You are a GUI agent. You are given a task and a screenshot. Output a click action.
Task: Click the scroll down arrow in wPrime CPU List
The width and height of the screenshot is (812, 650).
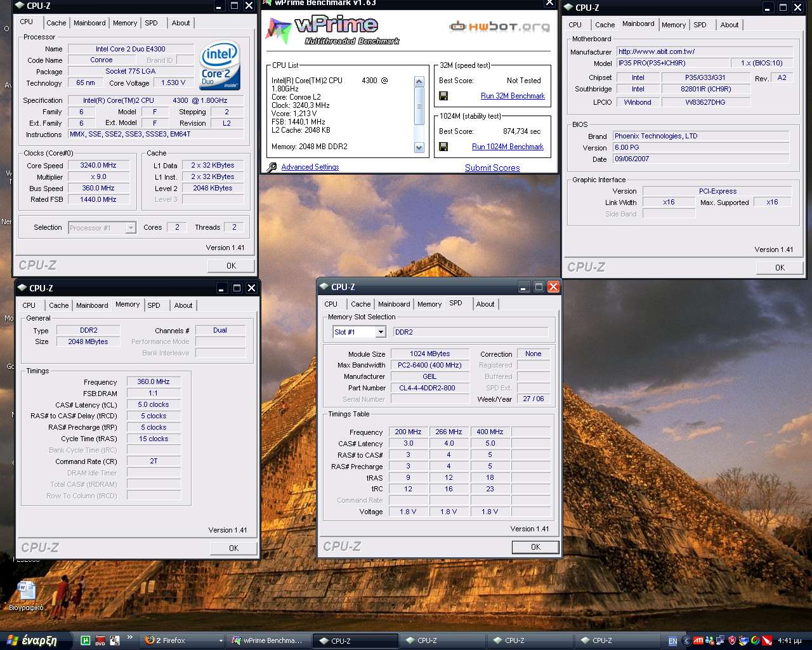(419, 148)
